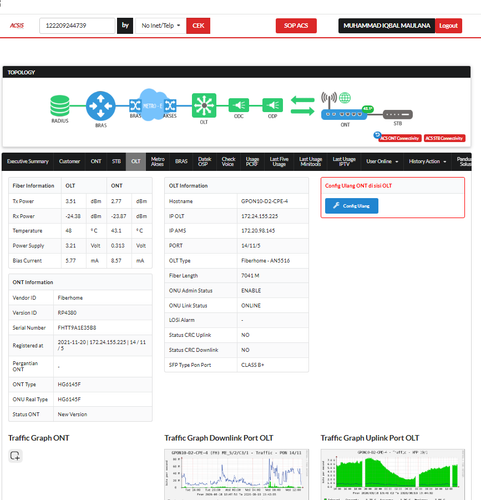Switch to the Customer tab
Screen dimensions: 481x500
69,161
